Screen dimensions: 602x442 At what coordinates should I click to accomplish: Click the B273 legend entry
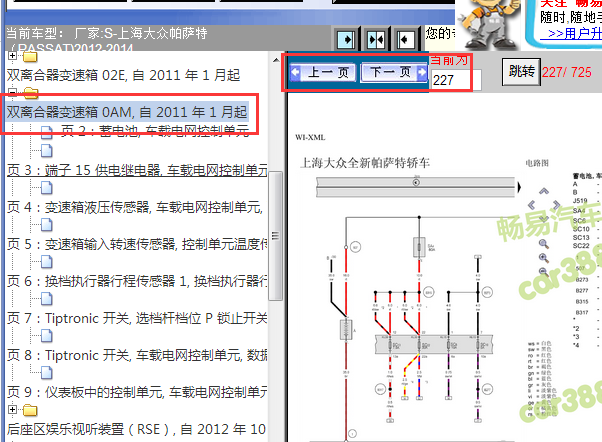click(x=582, y=280)
